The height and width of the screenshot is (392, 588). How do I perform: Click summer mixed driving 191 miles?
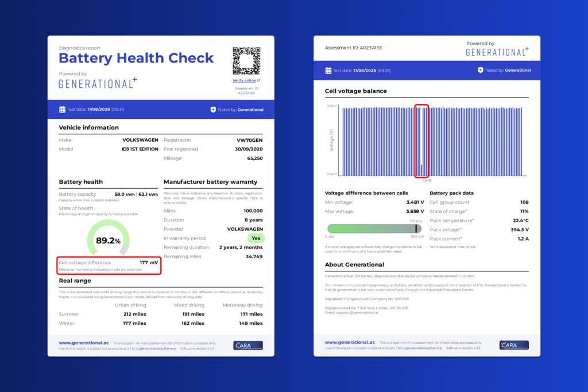point(194,314)
